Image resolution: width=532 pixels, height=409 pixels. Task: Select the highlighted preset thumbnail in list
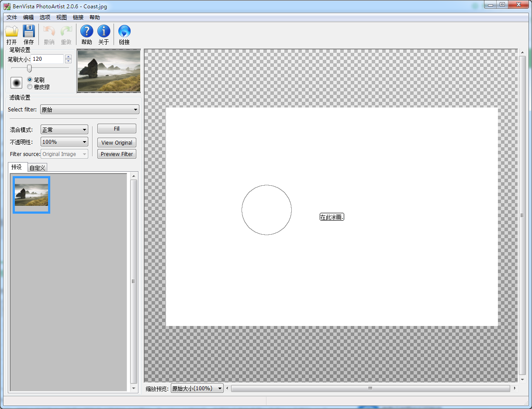coord(31,195)
